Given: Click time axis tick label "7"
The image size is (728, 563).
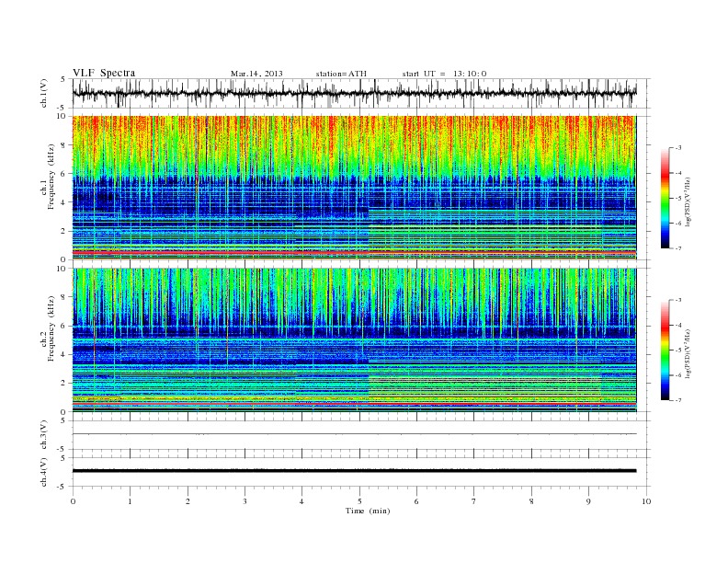Looking at the screenshot, I should (474, 501).
